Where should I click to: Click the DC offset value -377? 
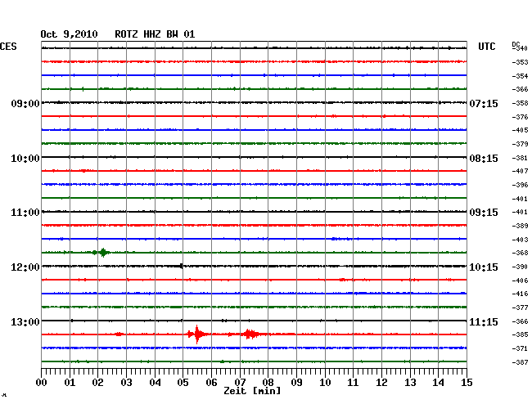(x=520, y=307)
